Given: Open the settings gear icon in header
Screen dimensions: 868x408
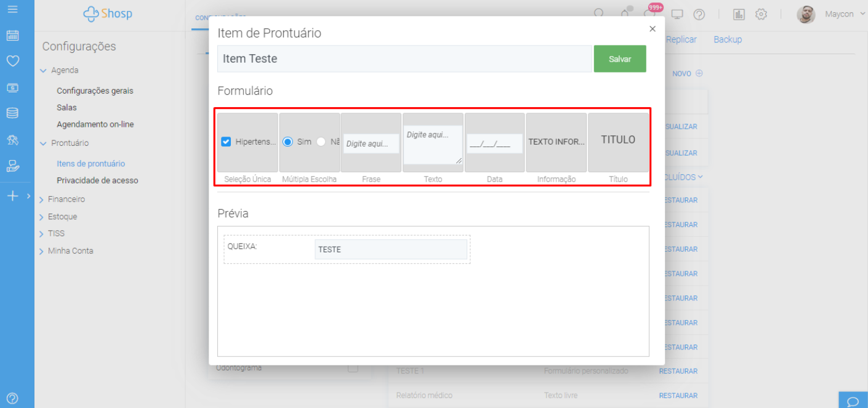Looking at the screenshot, I should 761,14.
